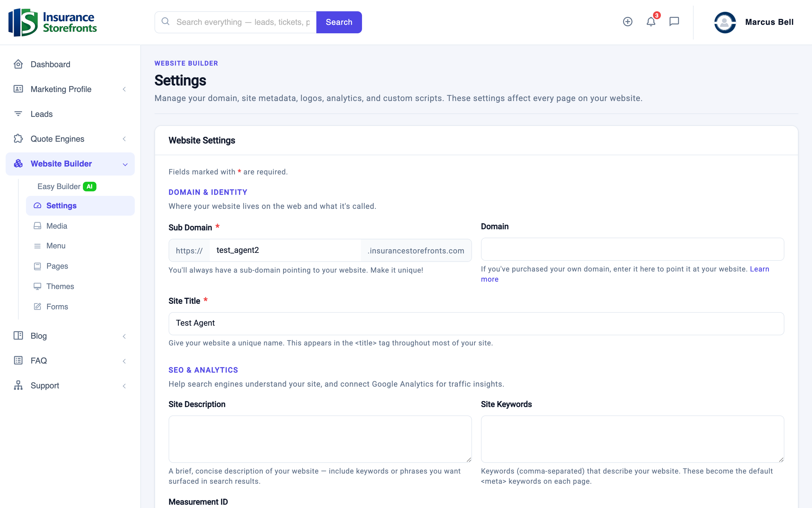The height and width of the screenshot is (508, 812).
Task: Click the Settings gauge icon in submenu
Action: pos(37,206)
